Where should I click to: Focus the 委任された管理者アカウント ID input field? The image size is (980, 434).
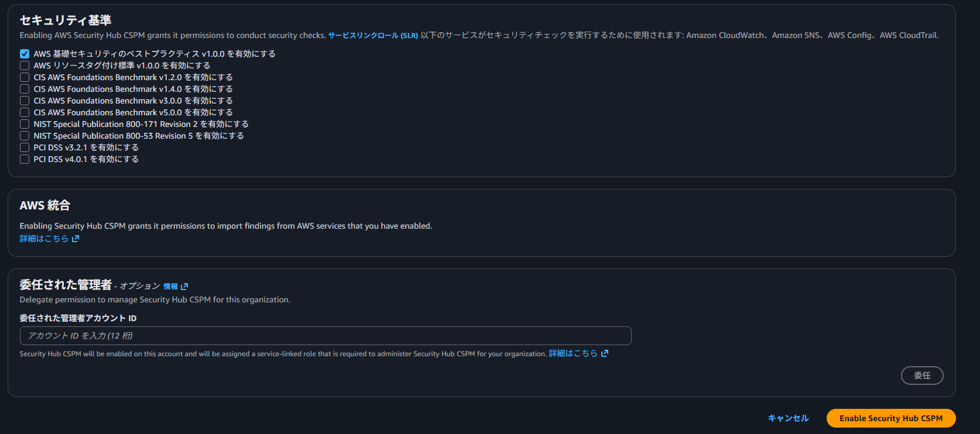click(325, 336)
